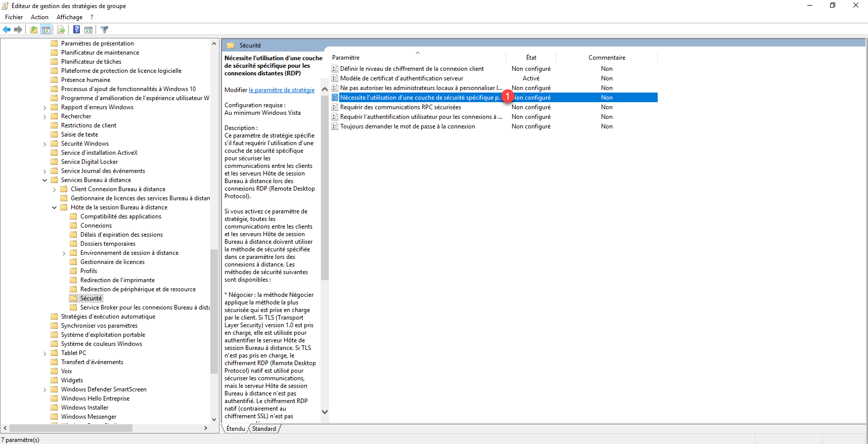Toggle the show/hide console tree icon
The width and height of the screenshot is (868, 444).
tap(46, 30)
